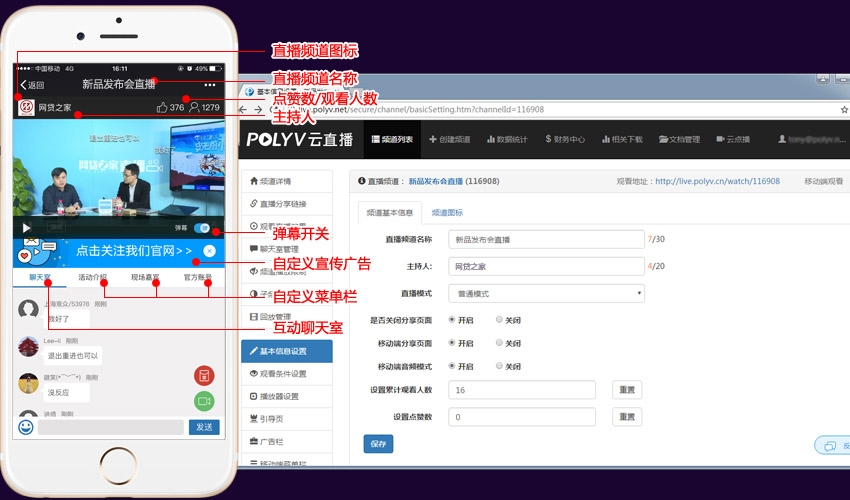Tap the 发送 send button

pyautogui.click(x=204, y=427)
